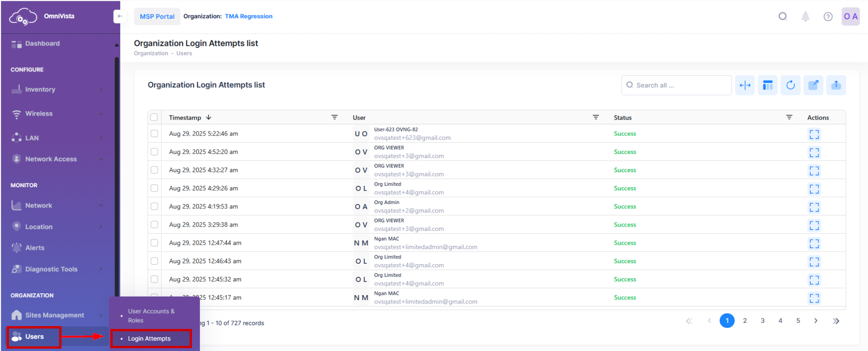Select the checkbox for 12:47:44 am row
The width and height of the screenshot is (868, 351).
tap(154, 243)
